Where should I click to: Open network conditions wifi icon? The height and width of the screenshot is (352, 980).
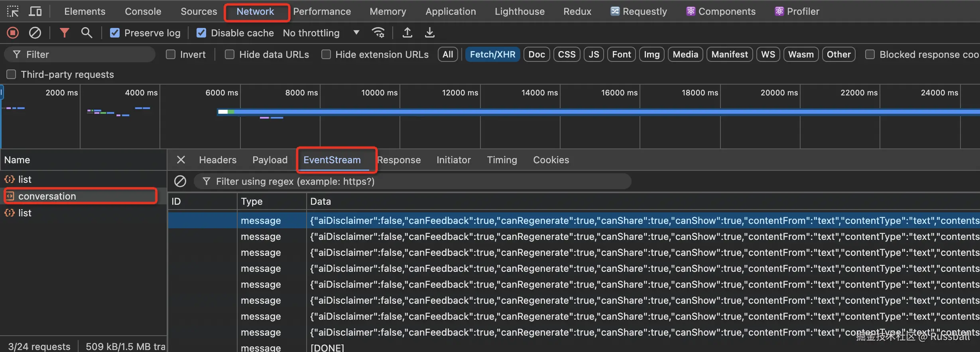click(378, 33)
